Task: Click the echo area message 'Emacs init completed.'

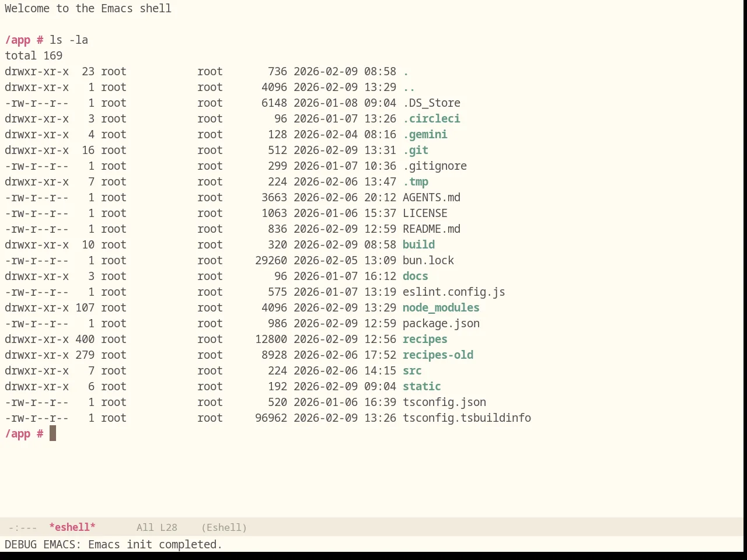Action: point(155,544)
